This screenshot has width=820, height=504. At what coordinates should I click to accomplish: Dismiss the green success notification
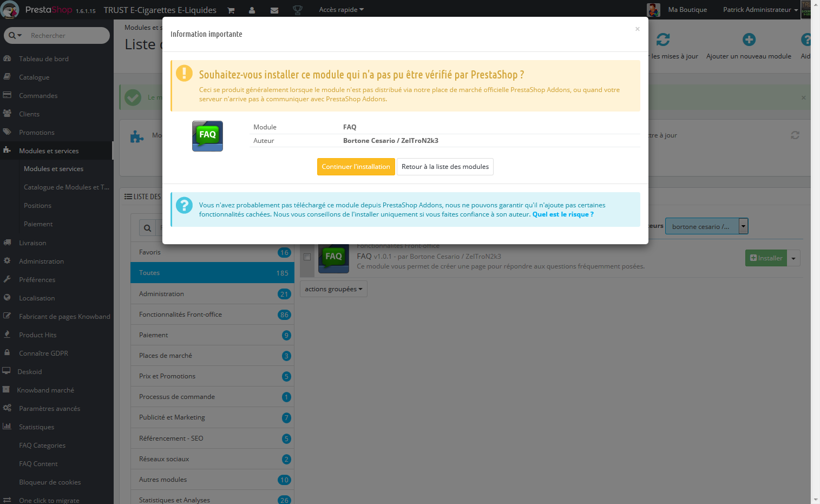point(804,97)
